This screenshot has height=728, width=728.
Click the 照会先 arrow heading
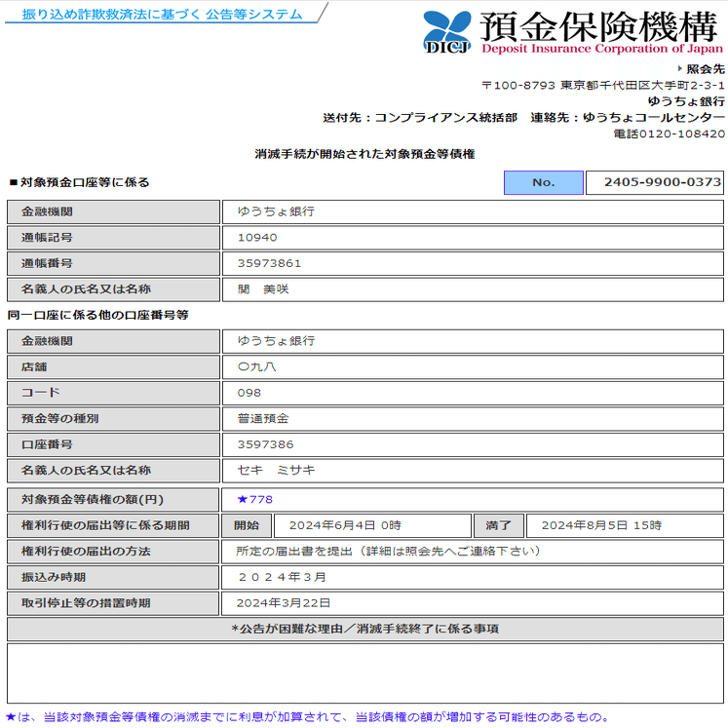coord(701,69)
